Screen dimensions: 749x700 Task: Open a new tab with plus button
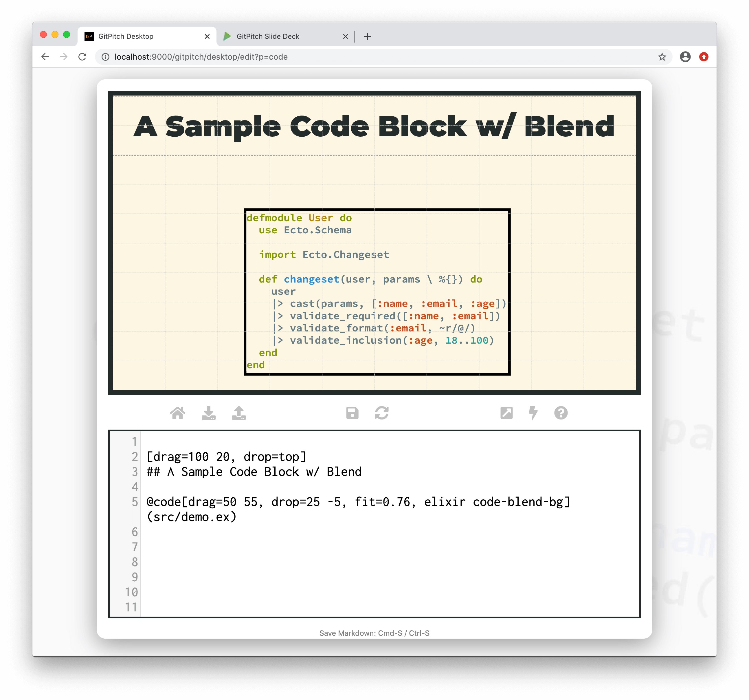[x=367, y=36]
